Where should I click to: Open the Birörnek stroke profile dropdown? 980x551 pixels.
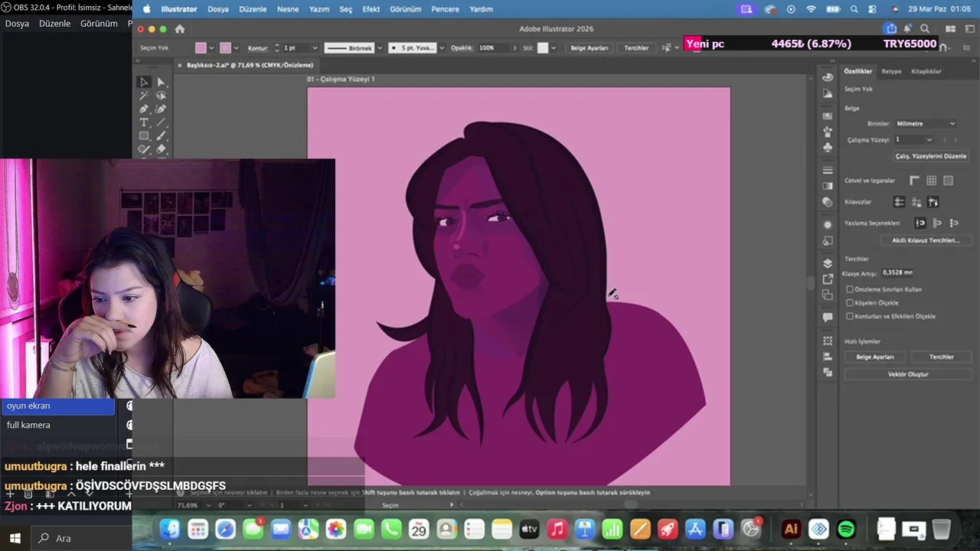(379, 48)
